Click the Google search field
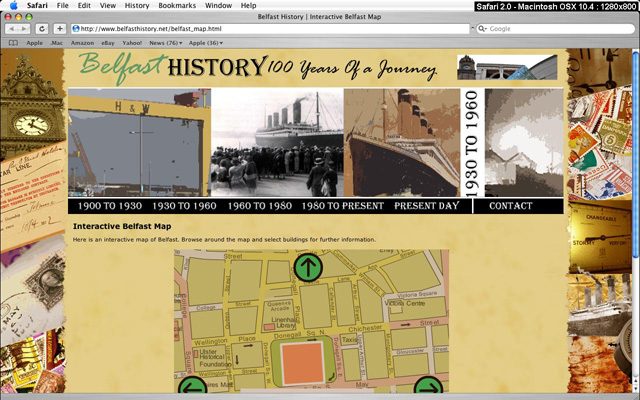The height and width of the screenshot is (400, 640). click(x=556, y=29)
